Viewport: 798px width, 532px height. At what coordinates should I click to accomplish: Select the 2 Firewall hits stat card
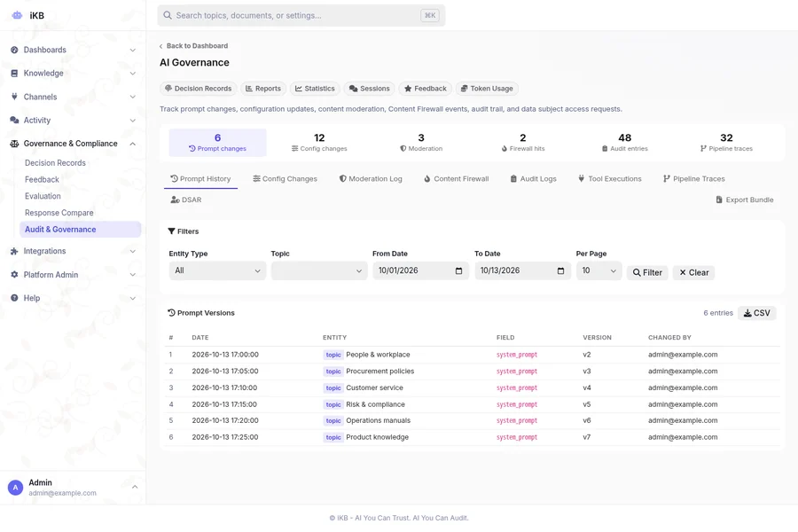point(522,143)
